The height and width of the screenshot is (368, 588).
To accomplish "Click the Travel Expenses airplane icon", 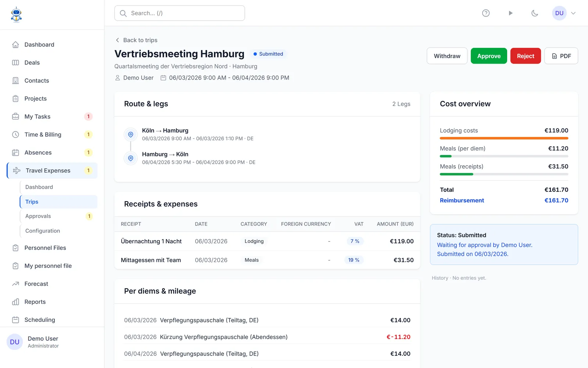I will pyautogui.click(x=17, y=171).
